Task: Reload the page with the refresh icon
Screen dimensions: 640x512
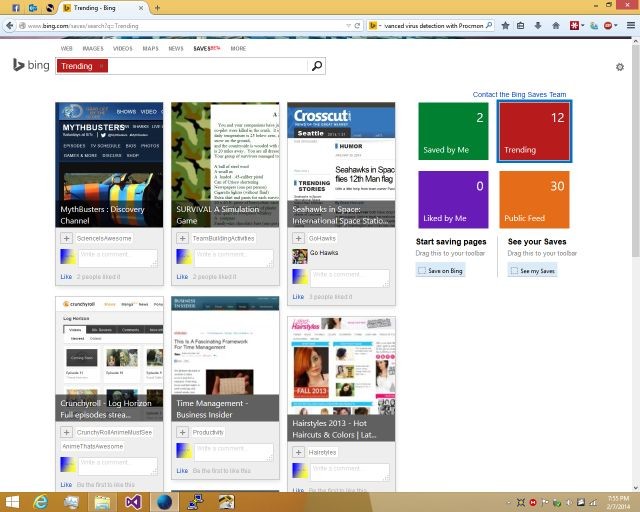Action: [358, 26]
